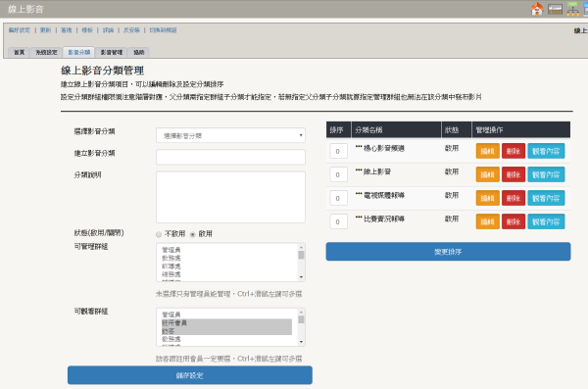Click the sort order field for 楊心影音頻道

coord(339,151)
